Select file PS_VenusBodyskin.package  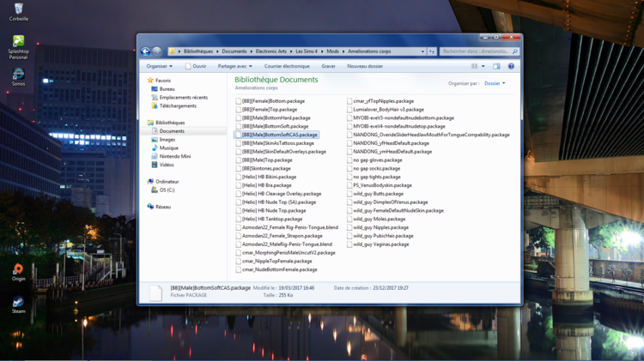pos(379,185)
